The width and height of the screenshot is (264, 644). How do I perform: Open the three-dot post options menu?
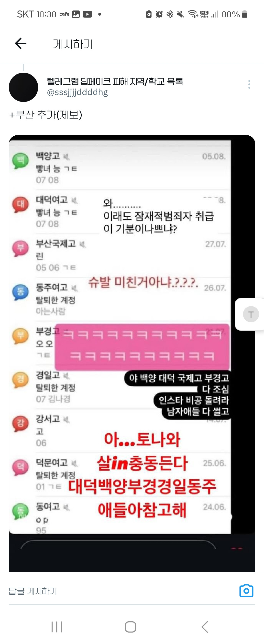tap(249, 84)
